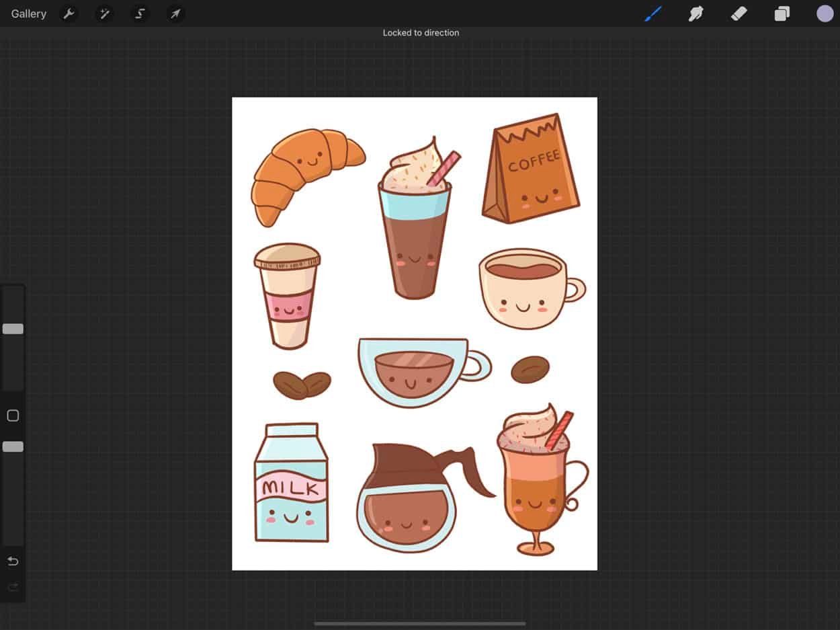Viewport: 840px width, 630px height.
Task: Tap the horizontal scrollbar at the bottom
Action: [x=420, y=623]
